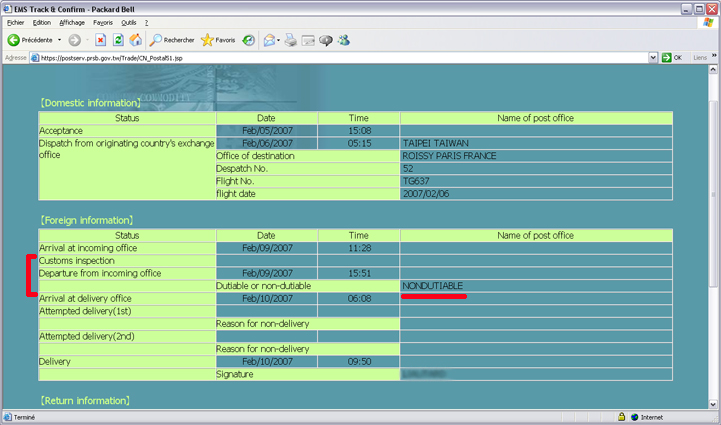
Task: Click the OK go button
Action: [672, 58]
